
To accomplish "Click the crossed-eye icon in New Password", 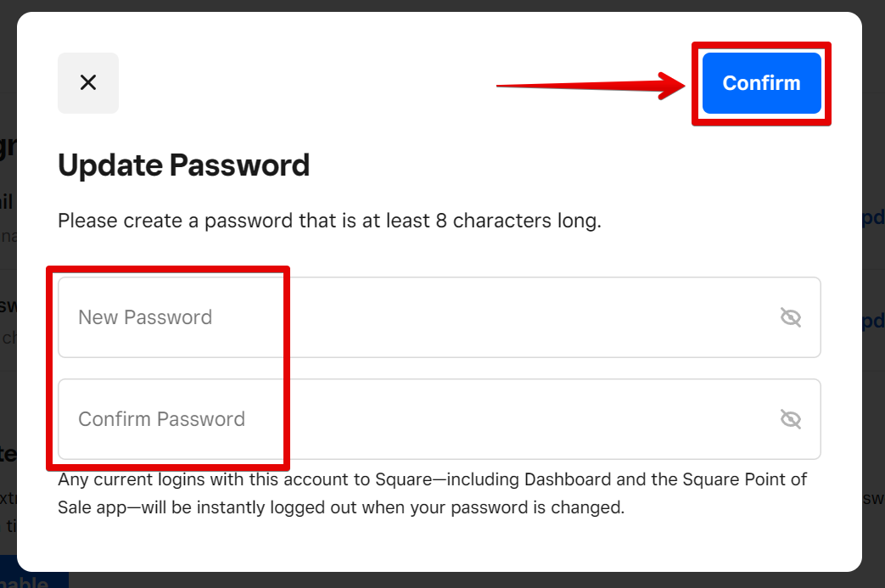I will point(790,317).
